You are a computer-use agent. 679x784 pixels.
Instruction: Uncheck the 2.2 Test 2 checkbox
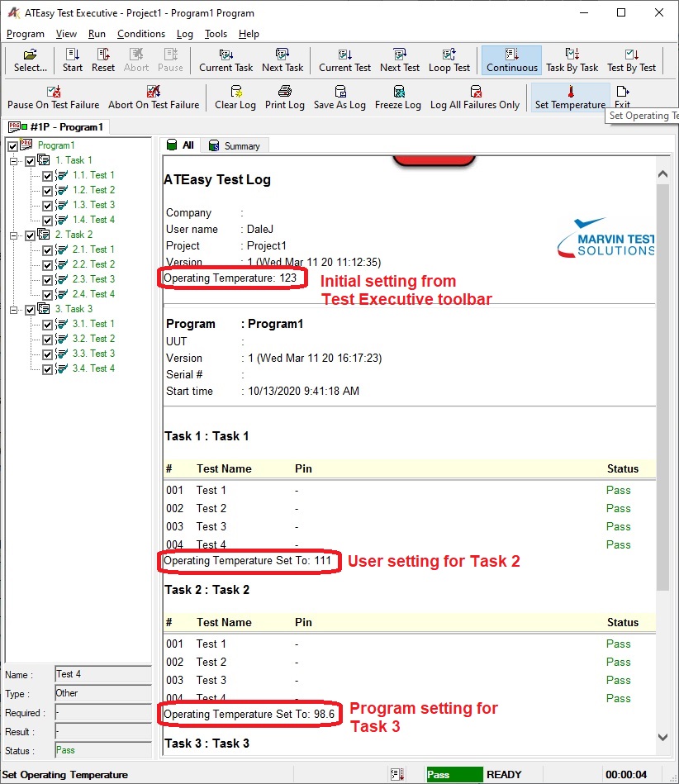coord(48,264)
